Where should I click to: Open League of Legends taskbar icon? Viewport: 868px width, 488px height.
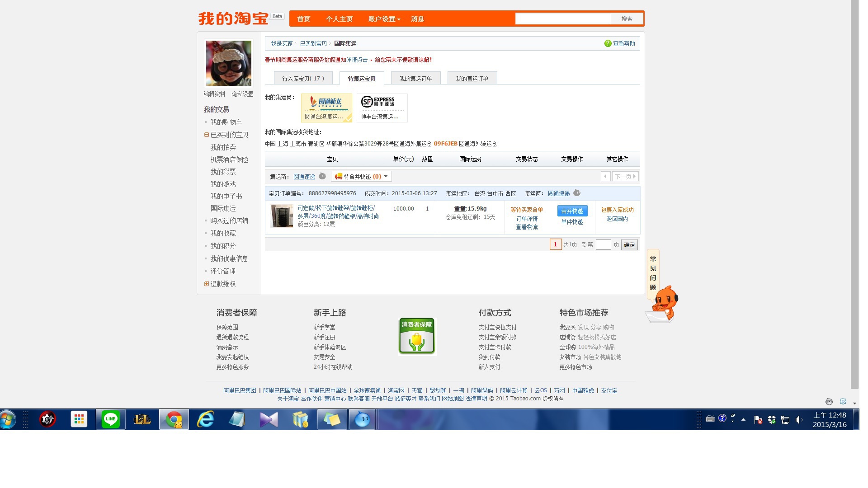(x=142, y=420)
